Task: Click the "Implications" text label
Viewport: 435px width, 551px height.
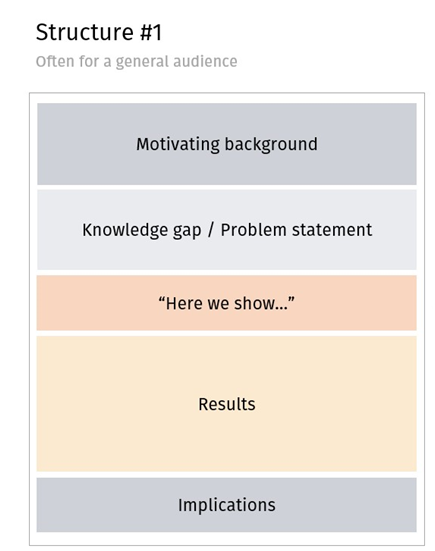Action: click(x=227, y=505)
